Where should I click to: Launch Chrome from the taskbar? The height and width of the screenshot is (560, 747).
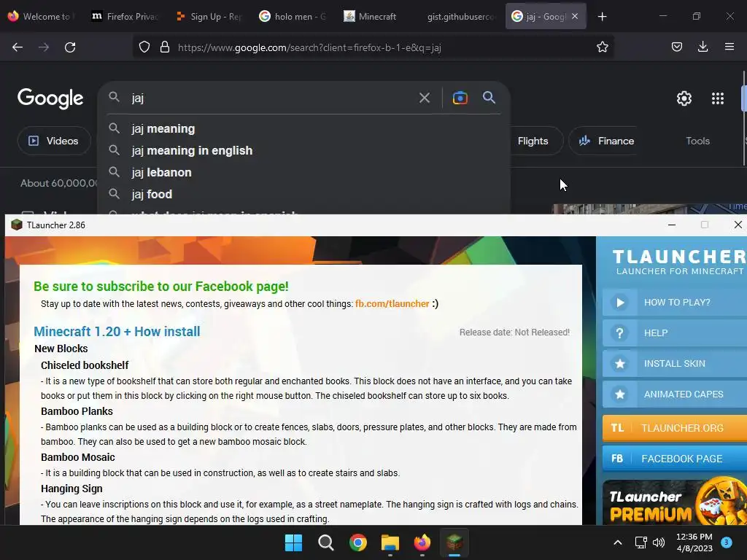pos(357,542)
